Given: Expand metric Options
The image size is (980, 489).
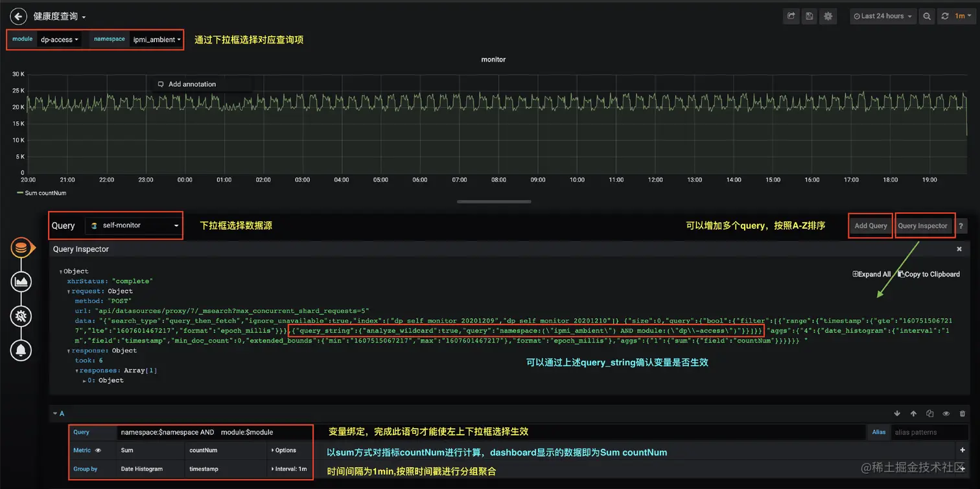Looking at the screenshot, I should click(283, 450).
